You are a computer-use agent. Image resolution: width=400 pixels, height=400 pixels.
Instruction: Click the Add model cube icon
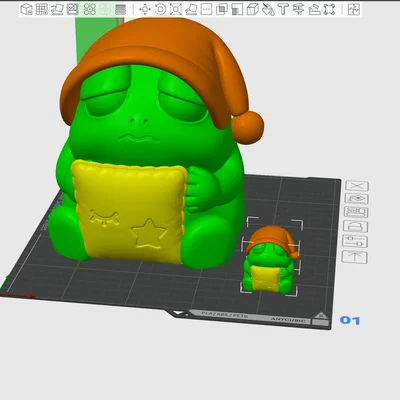(x=27, y=9)
